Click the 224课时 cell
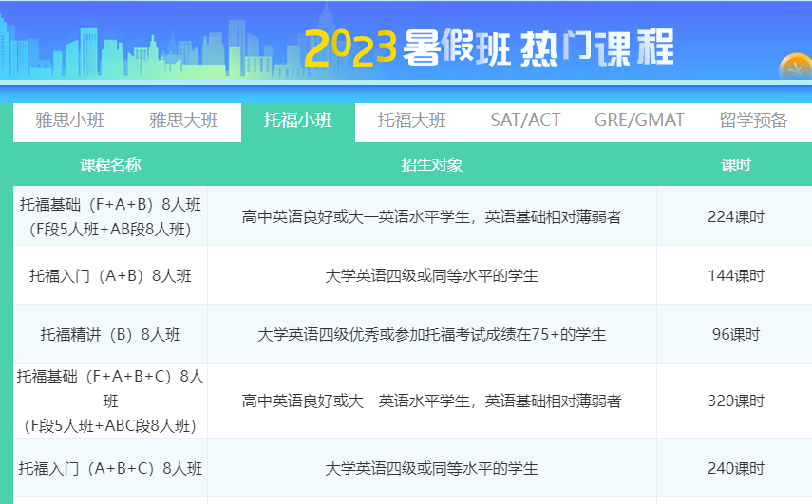812x504 pixels. [735, 217]
